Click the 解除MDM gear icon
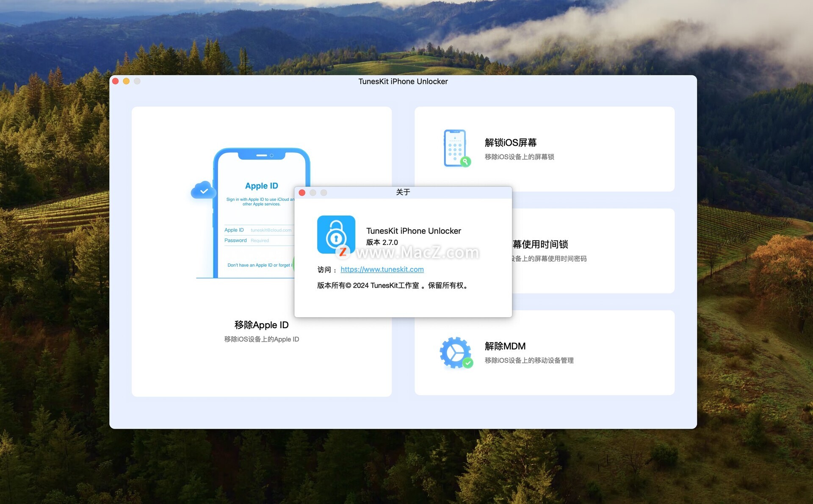This screenshot has width=813, height=504. 456,352
